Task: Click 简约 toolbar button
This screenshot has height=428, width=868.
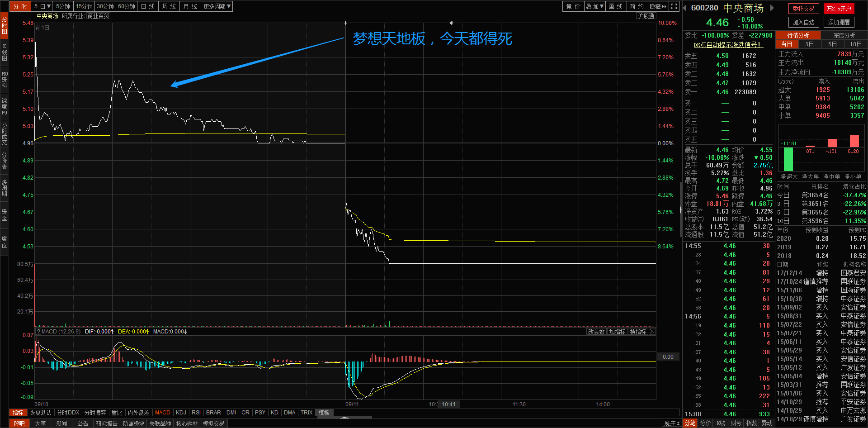Action: click(637, 6)
